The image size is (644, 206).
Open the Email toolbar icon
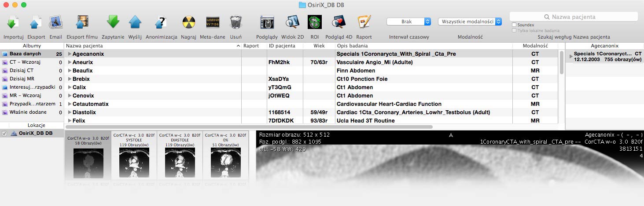pyautogui.click(x=55, y=22)
